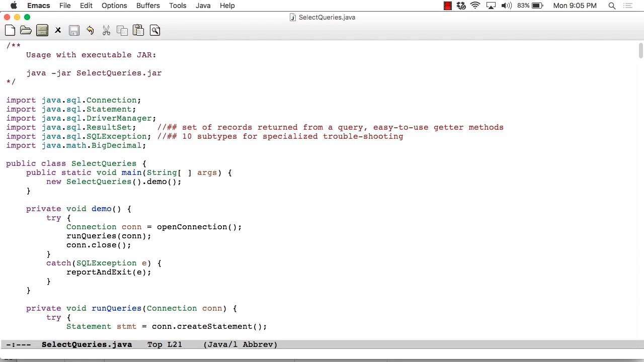This screenshot has width=644, height=362.
Task: Click the battery 83% indicator
Action: (530, 6)
